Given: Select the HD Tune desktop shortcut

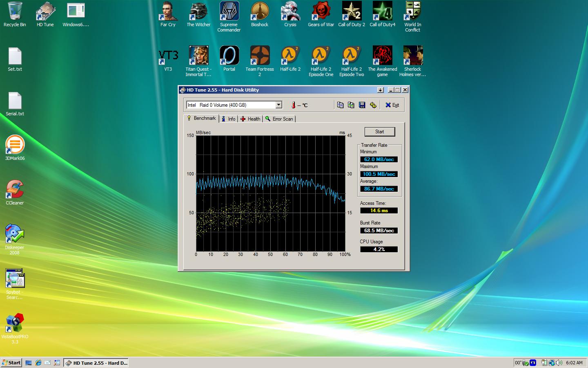Looking at the screenshot, I should [x=45, y=15].
